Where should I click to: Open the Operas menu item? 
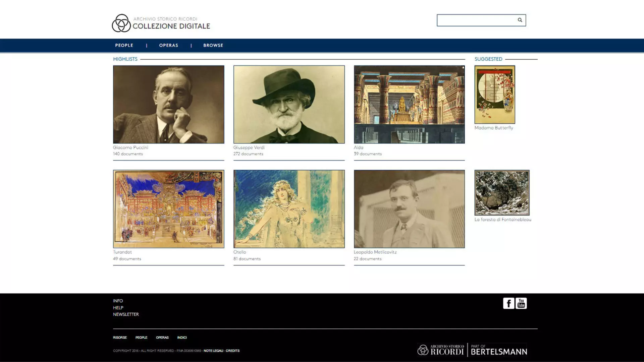[168, 45]
